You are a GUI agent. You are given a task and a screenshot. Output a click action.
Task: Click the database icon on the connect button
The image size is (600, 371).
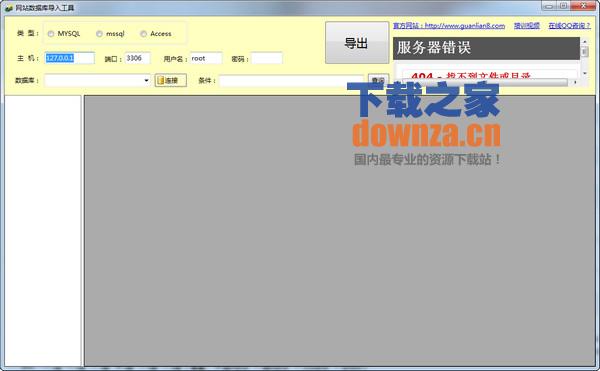click(x=161, y=80)
